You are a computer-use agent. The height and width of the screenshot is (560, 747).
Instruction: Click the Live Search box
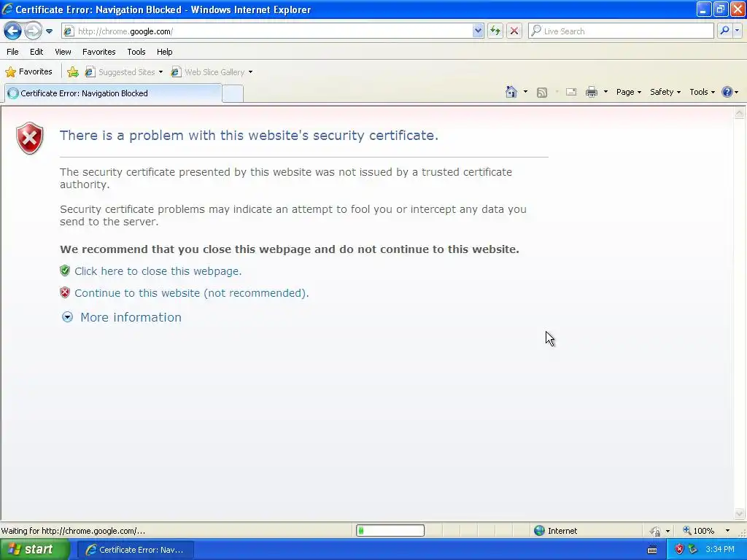pyautogui.click(x=622, y=31)
